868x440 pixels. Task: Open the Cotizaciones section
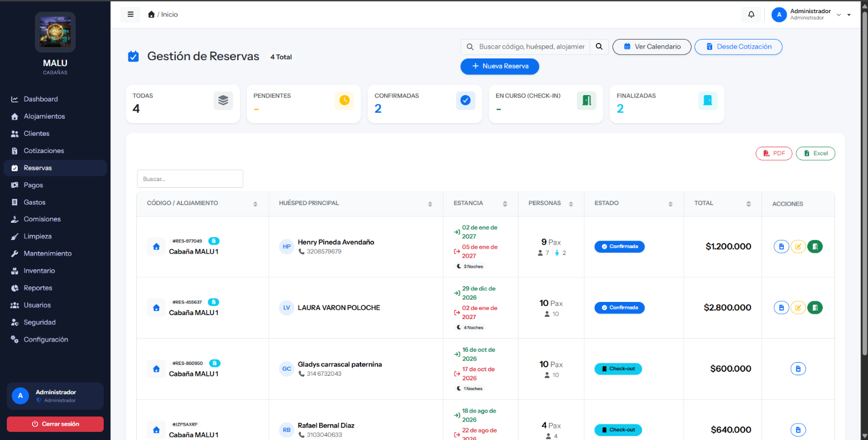(55, 151)
